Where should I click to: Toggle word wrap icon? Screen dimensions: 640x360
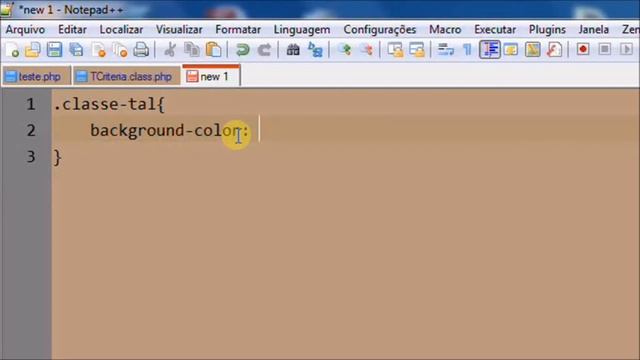(x=445, y=50)
